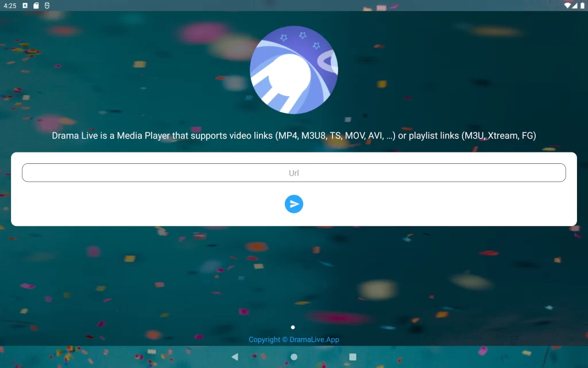Click the Drama Live planet logo
588x368 pixels.
(294, 70)
